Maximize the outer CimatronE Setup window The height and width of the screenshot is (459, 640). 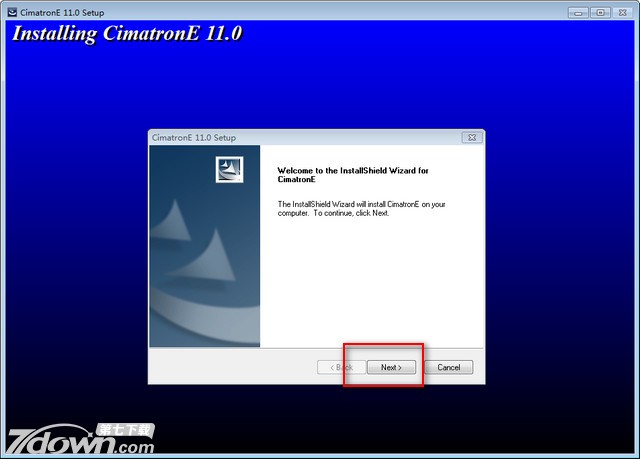(600, 13)
